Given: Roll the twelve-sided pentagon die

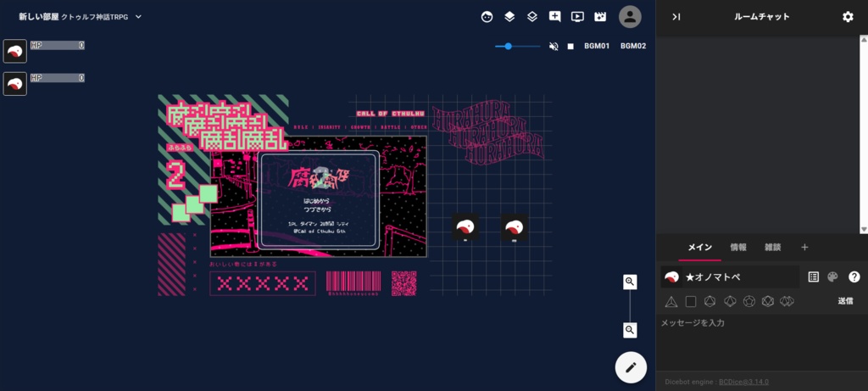Looking at the screenshot, I should 749,301.
